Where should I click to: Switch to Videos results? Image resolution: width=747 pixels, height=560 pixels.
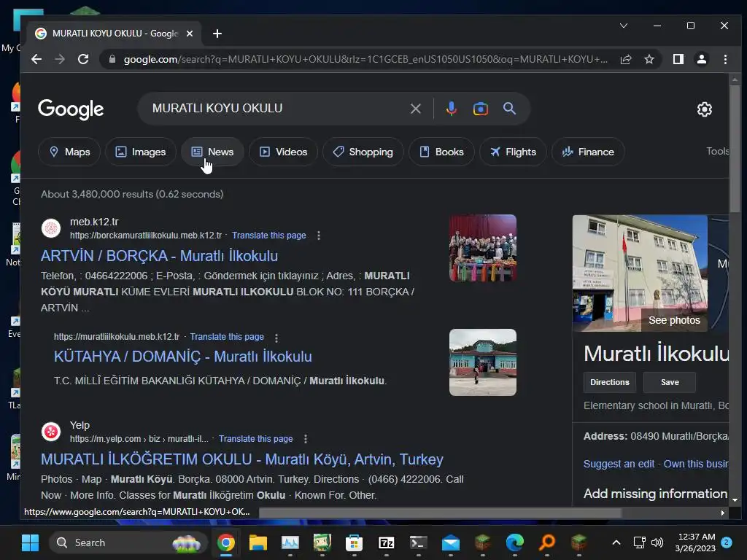click(x=284, y=152)
